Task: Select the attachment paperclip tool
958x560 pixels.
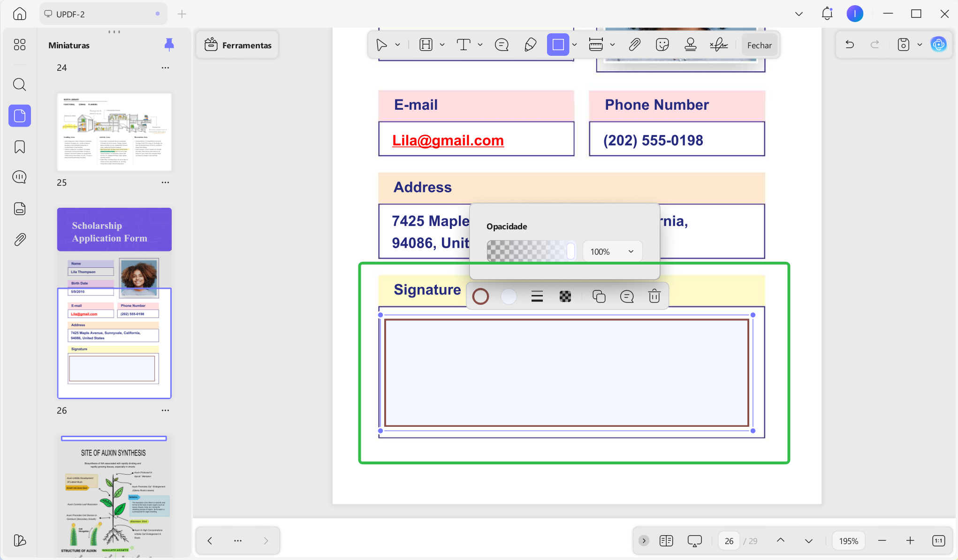Action: coord(634,45)
